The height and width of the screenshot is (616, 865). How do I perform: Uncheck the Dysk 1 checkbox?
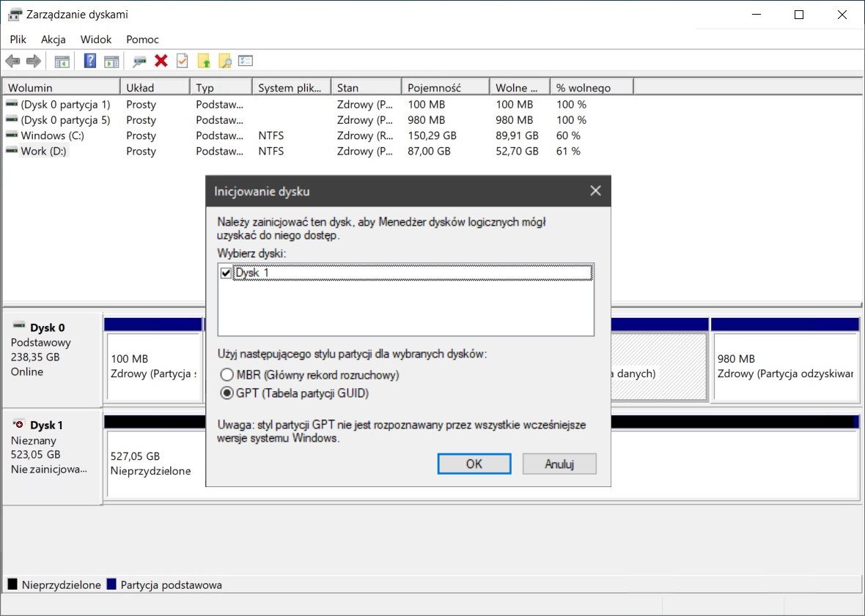click(x=226, y=273)
